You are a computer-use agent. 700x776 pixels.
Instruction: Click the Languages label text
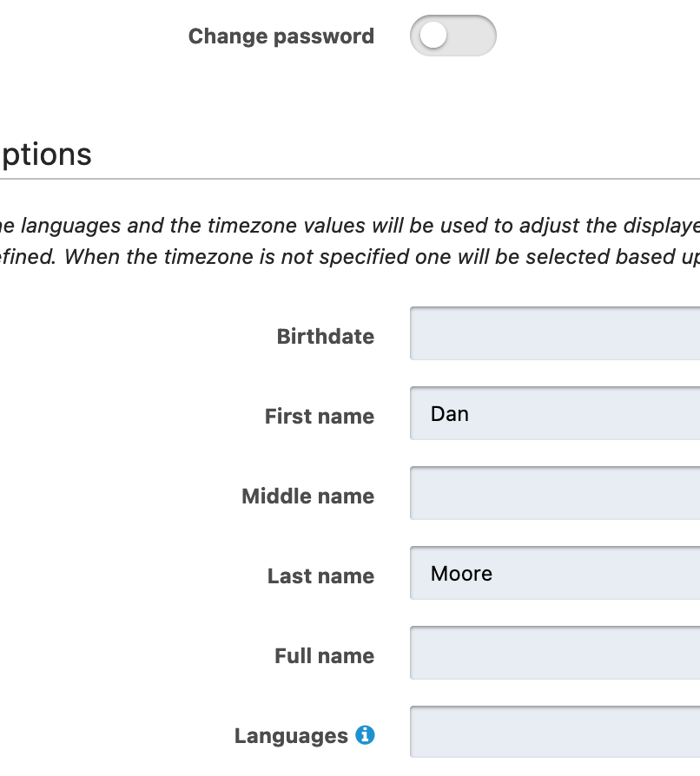click(291, 736)
